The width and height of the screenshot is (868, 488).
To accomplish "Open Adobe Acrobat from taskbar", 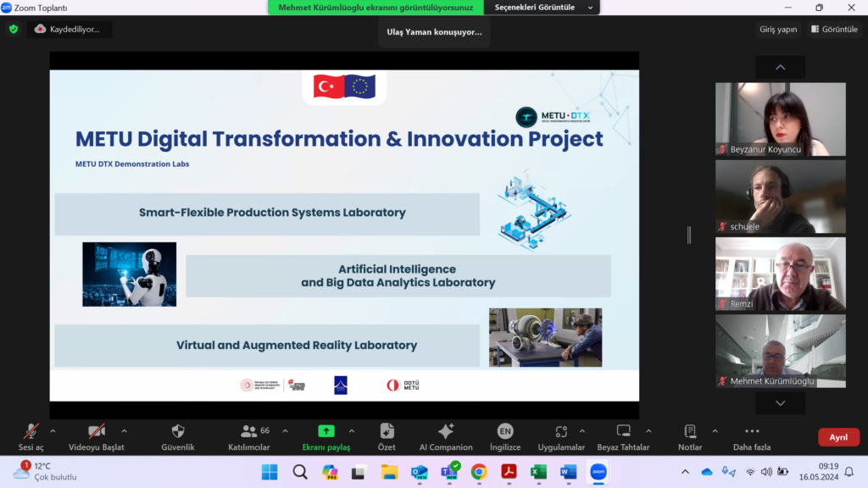I will (509, 472).
